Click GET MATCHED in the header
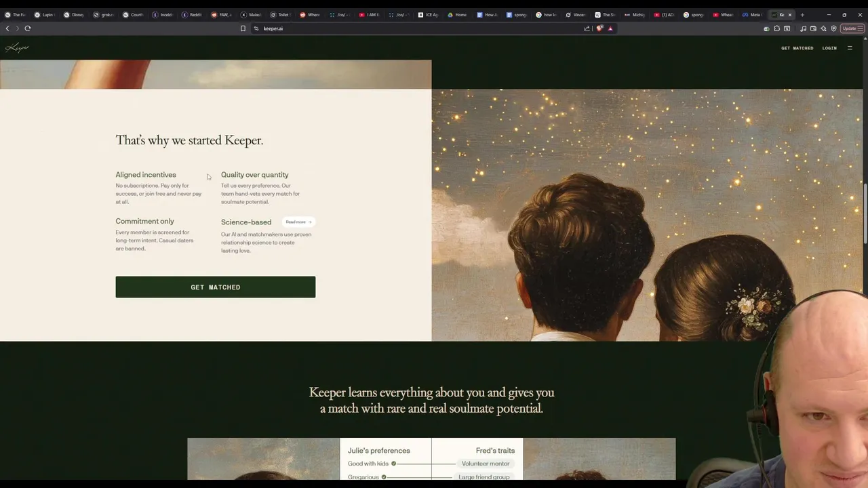 point(797,48)
